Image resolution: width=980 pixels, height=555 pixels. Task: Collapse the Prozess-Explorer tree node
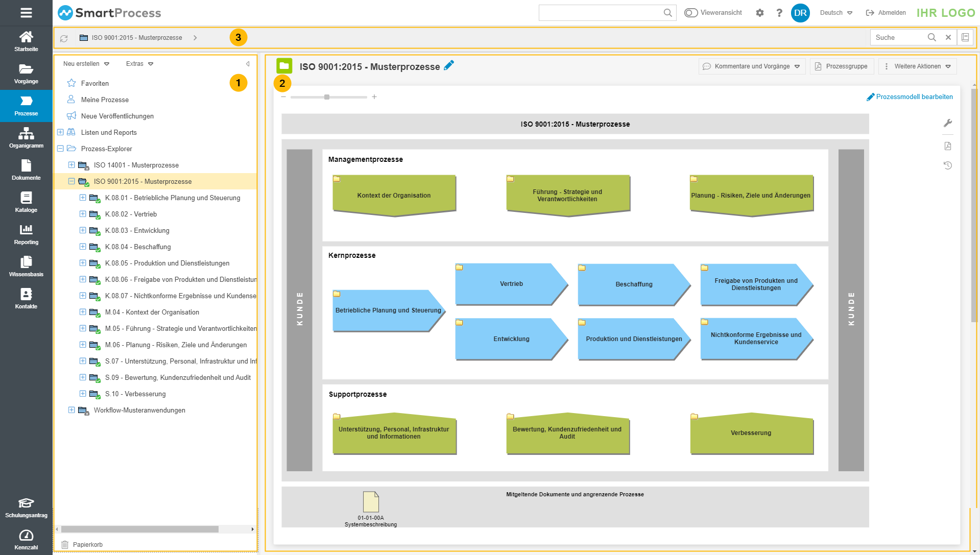[x=60, y=149]
